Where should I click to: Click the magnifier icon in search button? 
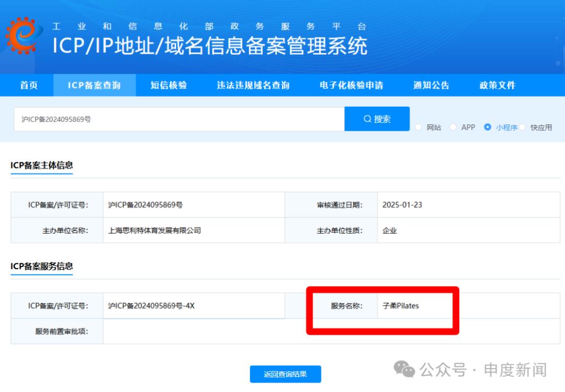click(x=367, y=119)
